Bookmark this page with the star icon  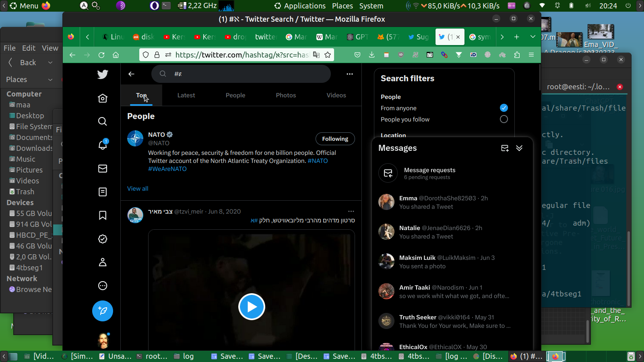(x=328, y=55)
